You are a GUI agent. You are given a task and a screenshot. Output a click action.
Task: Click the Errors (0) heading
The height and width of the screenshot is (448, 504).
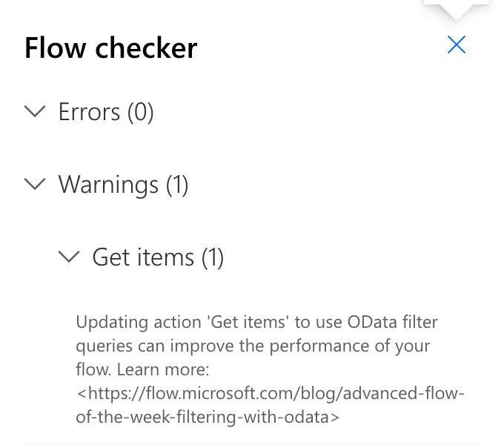(x=105, y=112)
